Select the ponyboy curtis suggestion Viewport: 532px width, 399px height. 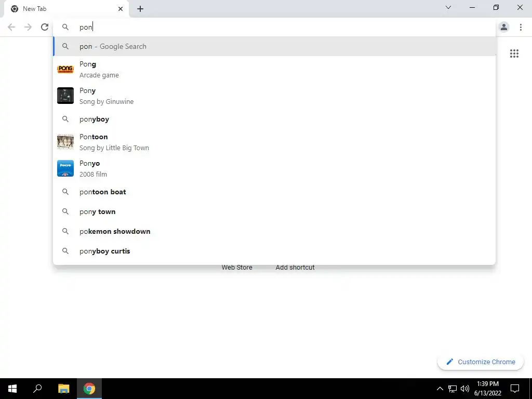point(274,251)
